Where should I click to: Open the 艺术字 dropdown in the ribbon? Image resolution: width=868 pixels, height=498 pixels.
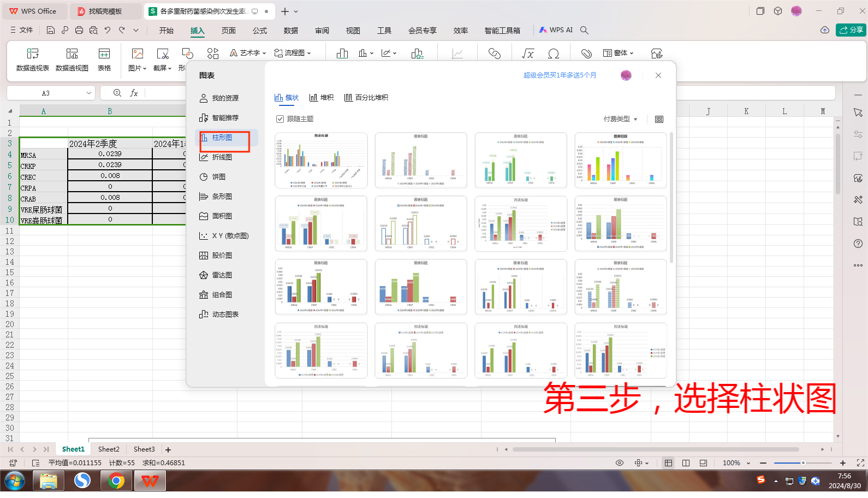248,53
